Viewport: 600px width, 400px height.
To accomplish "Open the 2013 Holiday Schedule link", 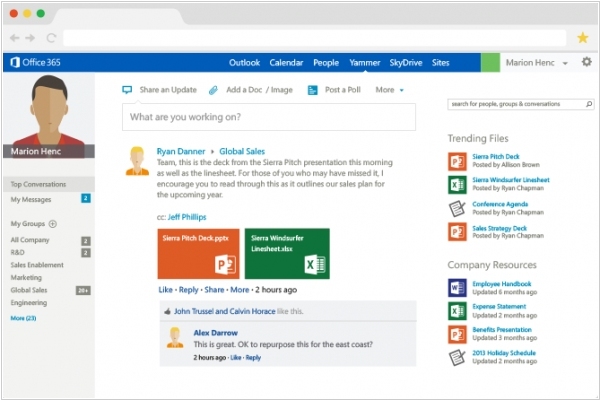I will point(504,353).
